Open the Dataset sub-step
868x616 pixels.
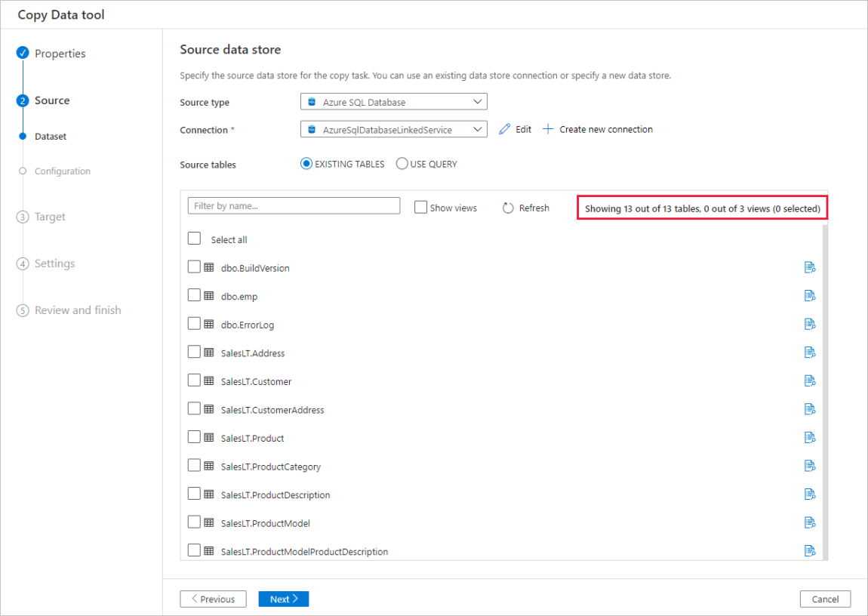pyautogui.click(x=51, y=136)
